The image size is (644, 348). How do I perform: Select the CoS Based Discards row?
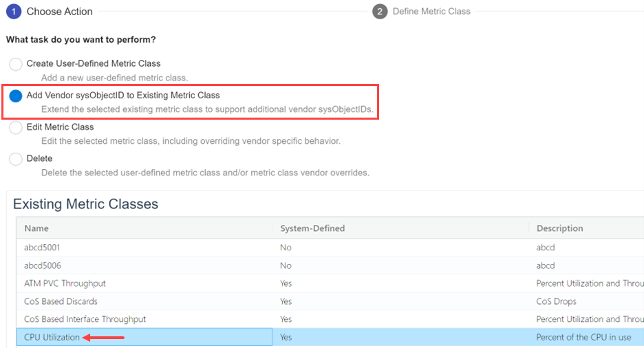pyautogui.click(x=61, y=301)
